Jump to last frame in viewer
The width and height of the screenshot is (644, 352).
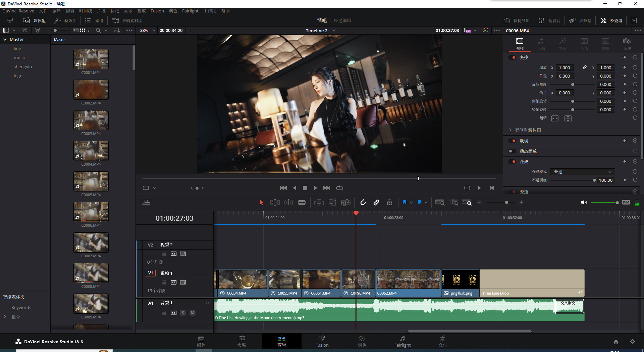pyautogui.click(x=327, y=188)
